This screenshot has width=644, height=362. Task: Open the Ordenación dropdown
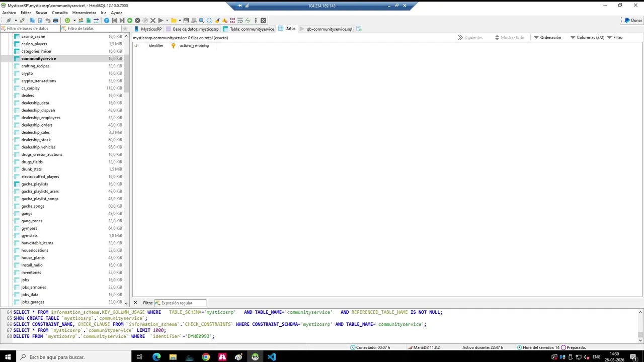coord(547,38)
